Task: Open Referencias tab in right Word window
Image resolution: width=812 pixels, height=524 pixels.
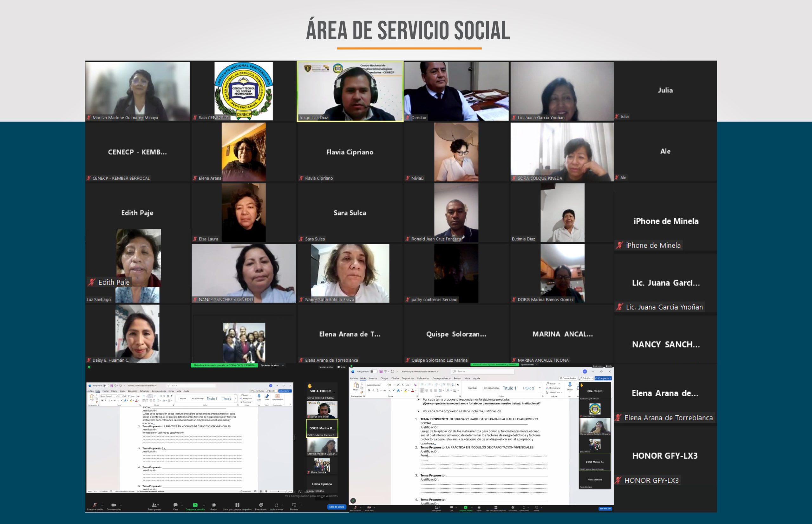Action: 423,378
